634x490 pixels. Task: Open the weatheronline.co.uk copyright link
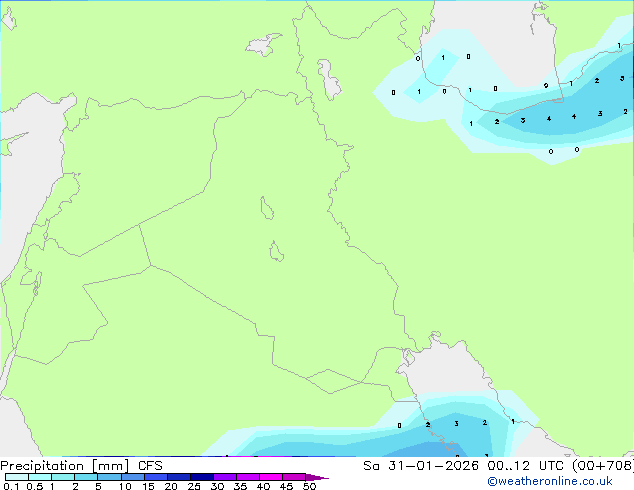pos(549,481)
